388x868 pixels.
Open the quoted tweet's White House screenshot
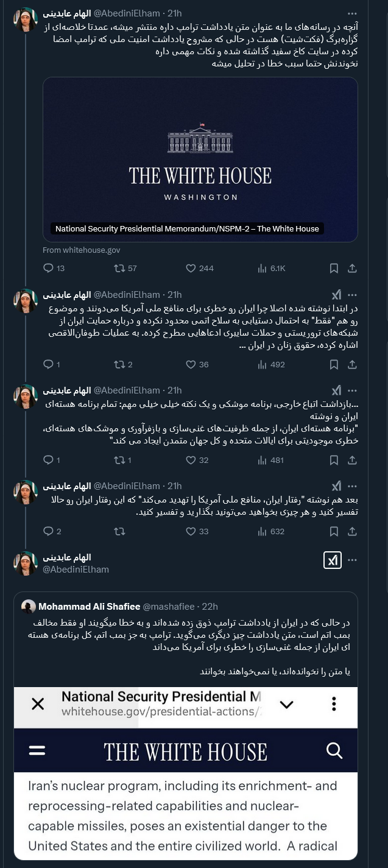pyautogui.click(x=185, y=773)
